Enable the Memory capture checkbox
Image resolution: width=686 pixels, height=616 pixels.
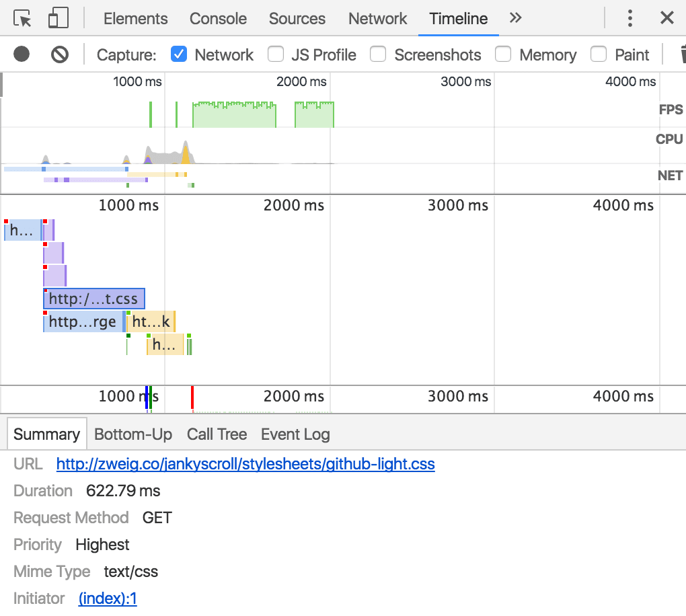pyautogui.click(x=503, y=54)
